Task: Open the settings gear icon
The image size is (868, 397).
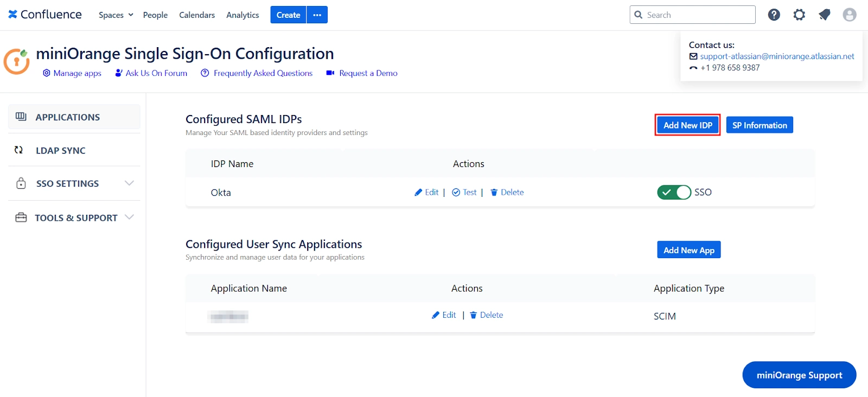Action: pos(799,15)
